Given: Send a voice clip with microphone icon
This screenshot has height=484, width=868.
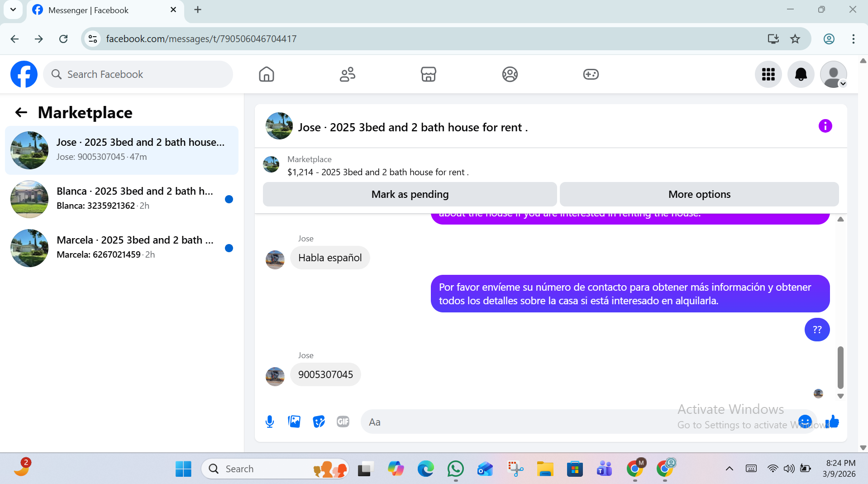Looking at the screenshot, I should tap(270, 422).
